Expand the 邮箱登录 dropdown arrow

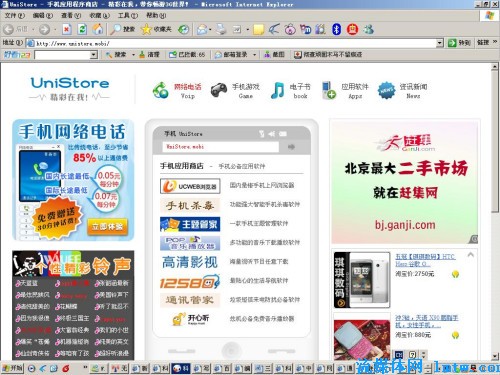[x=255, y=55]
